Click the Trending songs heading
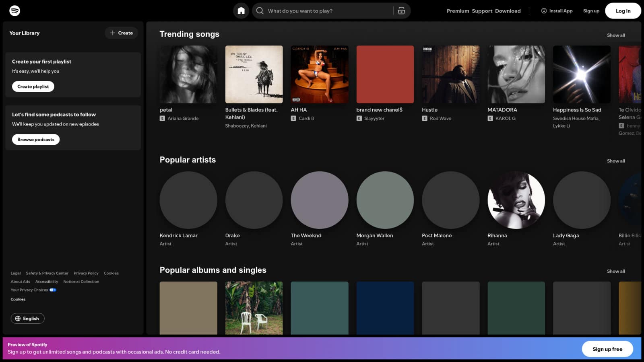This screenshot has width=644, height=362. pos(189,34)
